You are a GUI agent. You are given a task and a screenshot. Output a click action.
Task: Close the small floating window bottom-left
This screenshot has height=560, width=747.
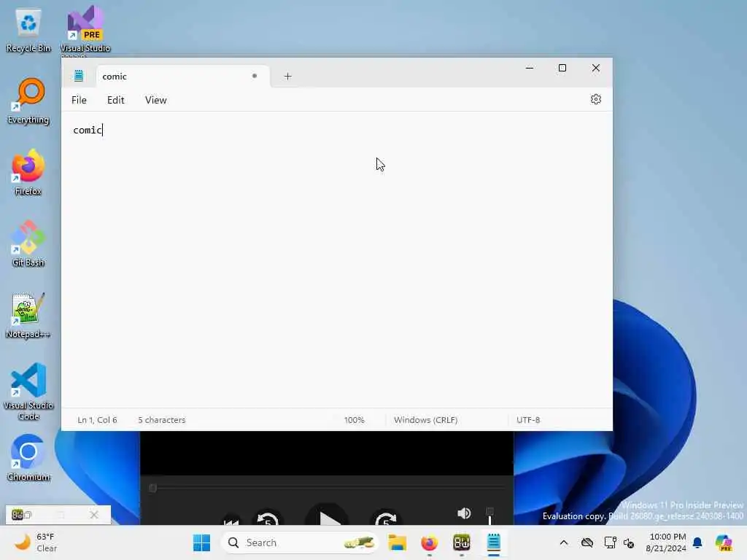point(94,515)
